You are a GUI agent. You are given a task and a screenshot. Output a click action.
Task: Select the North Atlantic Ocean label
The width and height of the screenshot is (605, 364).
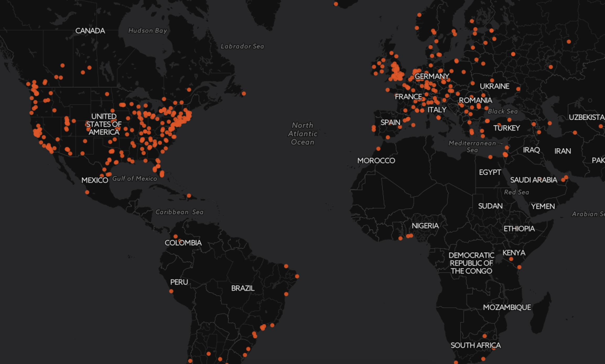303,134
